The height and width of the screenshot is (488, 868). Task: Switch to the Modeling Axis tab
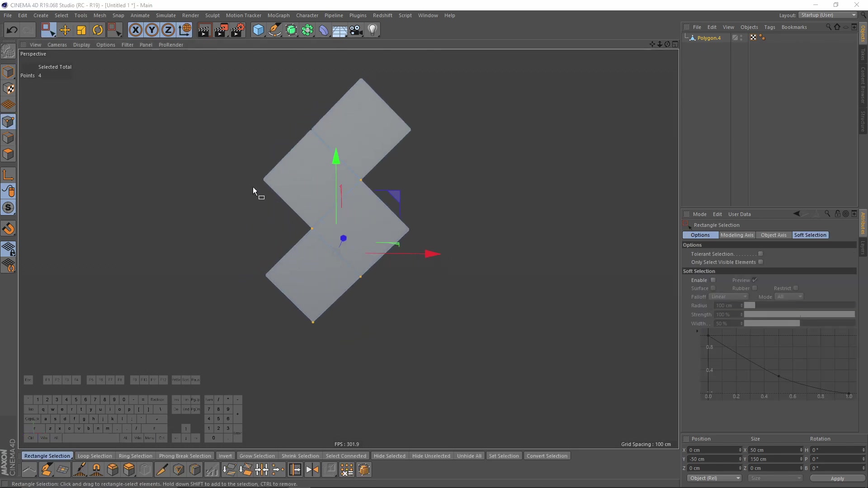(x=737, y=235)
